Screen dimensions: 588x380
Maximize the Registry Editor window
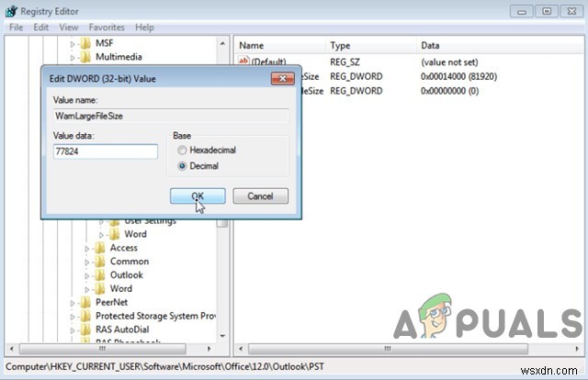click(547, 11)
